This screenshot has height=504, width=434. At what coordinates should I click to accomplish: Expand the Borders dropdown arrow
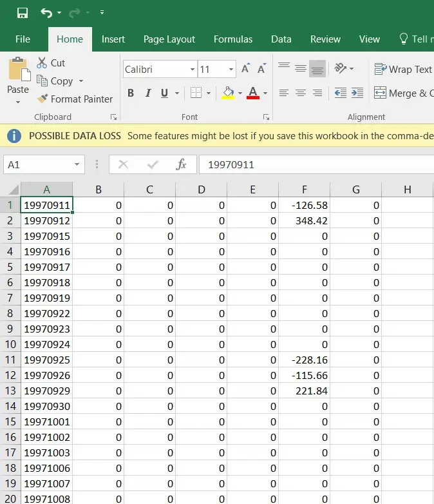pos(209,93)
